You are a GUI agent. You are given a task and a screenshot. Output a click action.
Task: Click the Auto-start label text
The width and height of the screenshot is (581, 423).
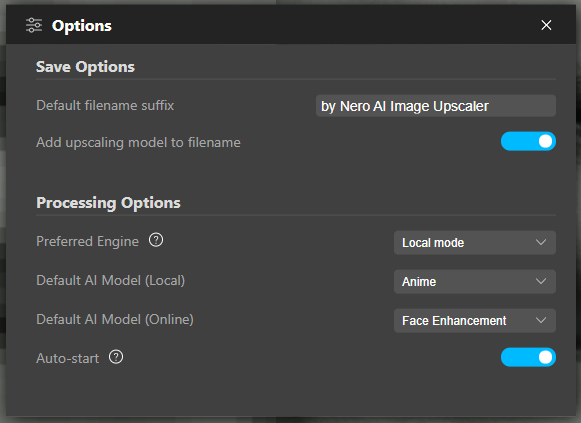pyautogui.click(x=67, y=359)
